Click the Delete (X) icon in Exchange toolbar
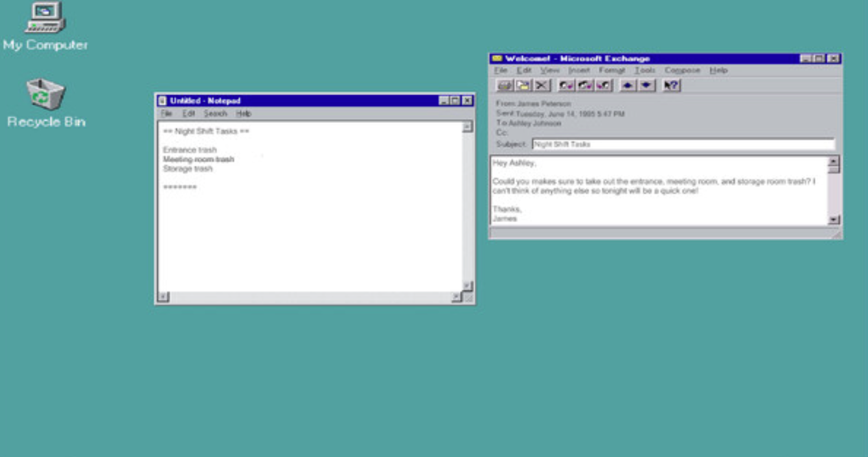Image resolution: width=868 pixels, height=457 pixels. coord(542,85)
